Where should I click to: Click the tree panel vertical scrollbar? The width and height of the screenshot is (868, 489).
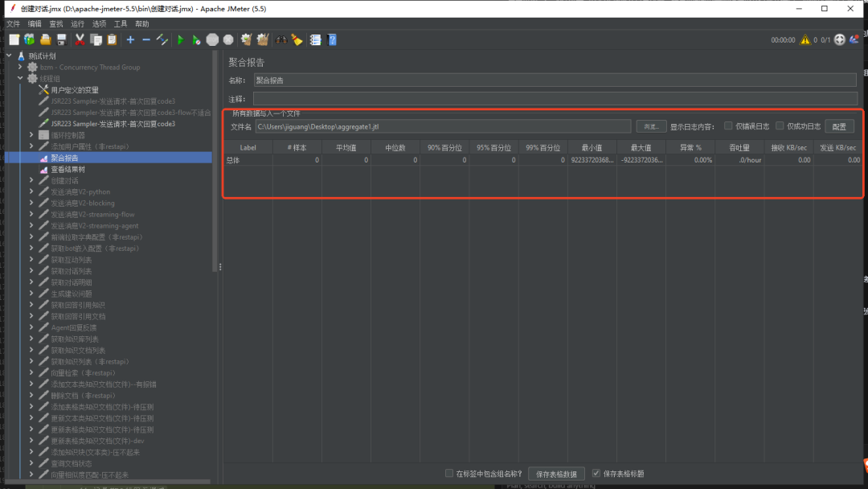tap(215, 161)
